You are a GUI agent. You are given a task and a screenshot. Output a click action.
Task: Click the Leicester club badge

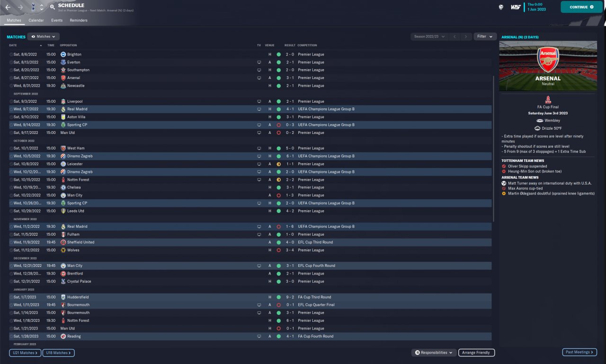[63, 164]
